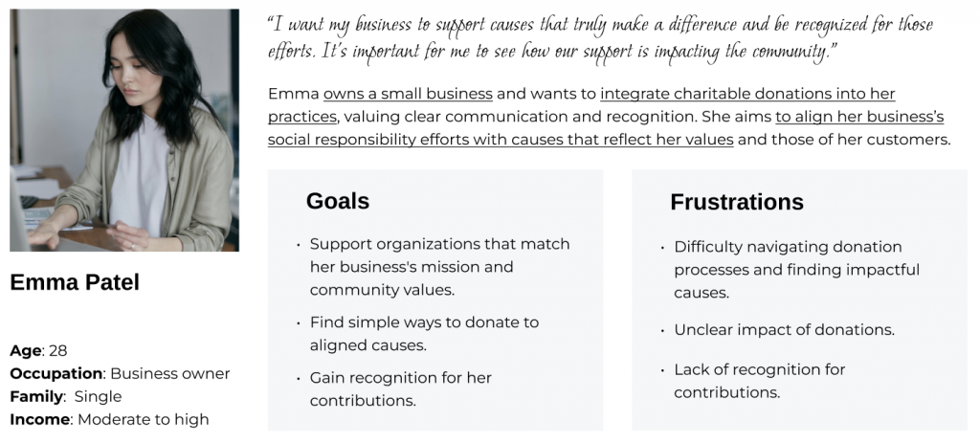Open the "integrate charitable donations" underlined link
Viewport: 980px width, 443px height.
click(746, 94)
